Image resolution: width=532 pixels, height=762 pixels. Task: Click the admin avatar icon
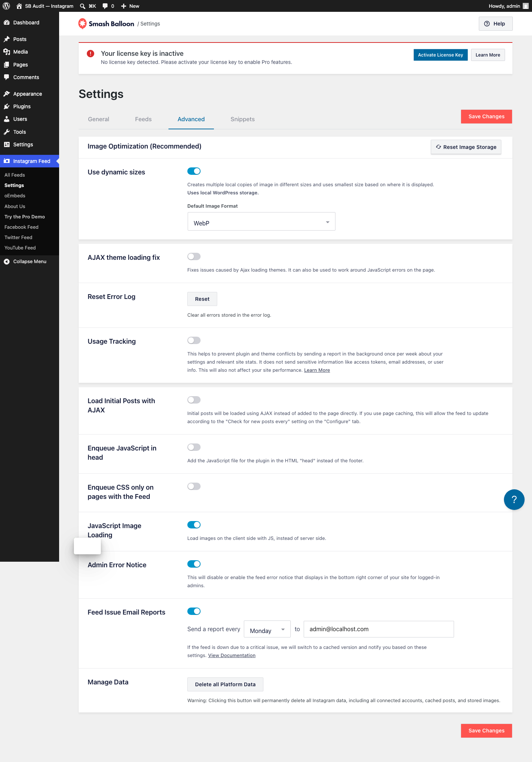526,6
